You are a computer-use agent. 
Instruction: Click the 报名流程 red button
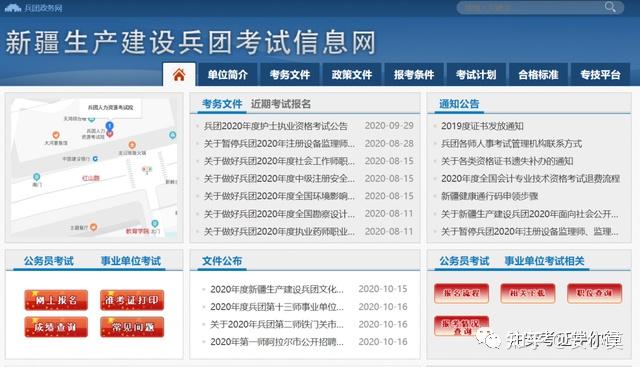(461, 293)
